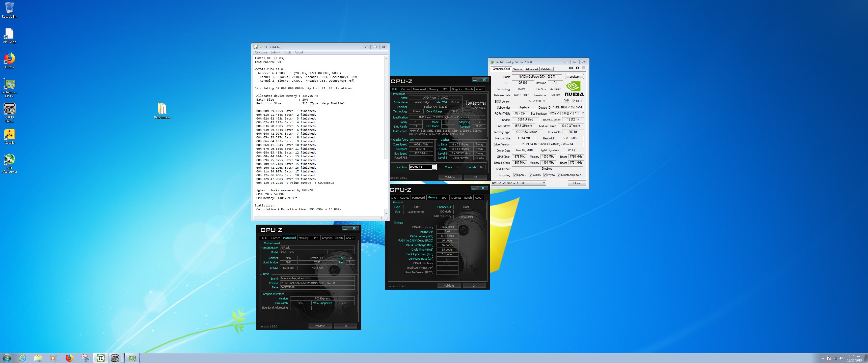Click Validate in CPU-Z processor window
The height and width of the screenshot is (363, 868).
[450, 177]
